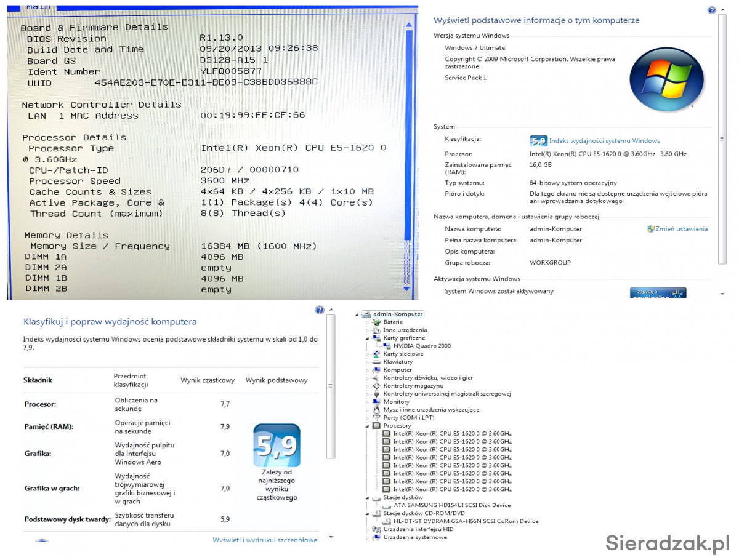Click the Urządzenia systemowe icon
This screenshot has width=739, height=560.
tap(376, 537)
